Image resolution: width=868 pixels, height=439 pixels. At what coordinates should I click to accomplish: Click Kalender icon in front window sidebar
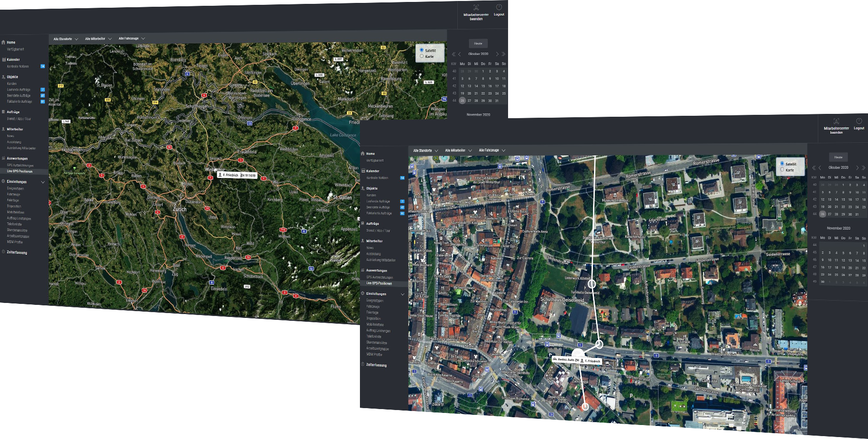coord(363,171)
